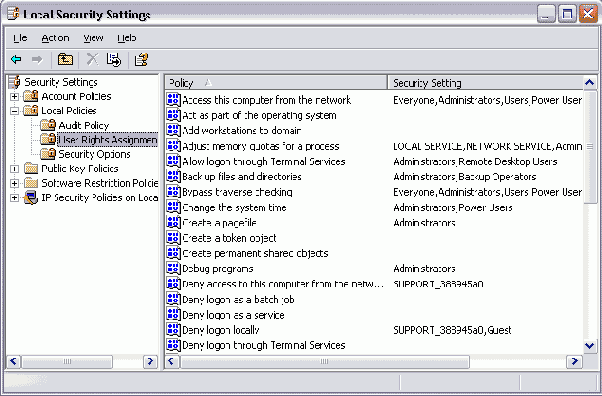Click the Local Policies folder icon
Viewport: 602px width, 396px height.
point(31,111)
